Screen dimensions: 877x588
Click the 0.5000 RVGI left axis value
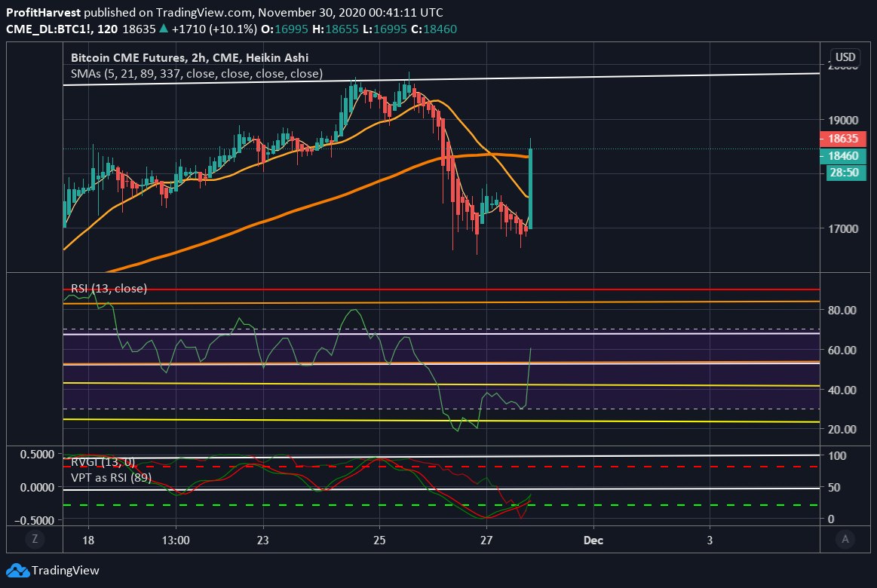pyautogui.click(x=38, y=455)
